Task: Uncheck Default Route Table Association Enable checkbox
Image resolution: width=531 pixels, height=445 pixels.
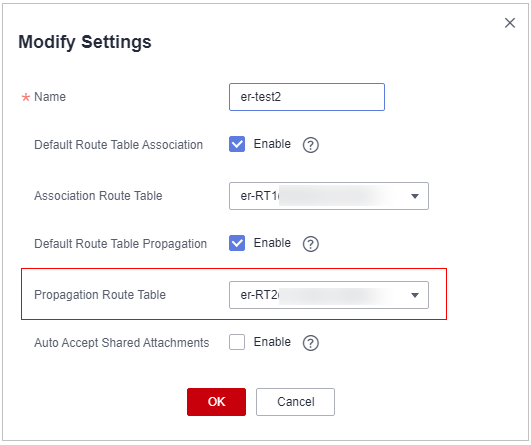Action: (237, 144)
